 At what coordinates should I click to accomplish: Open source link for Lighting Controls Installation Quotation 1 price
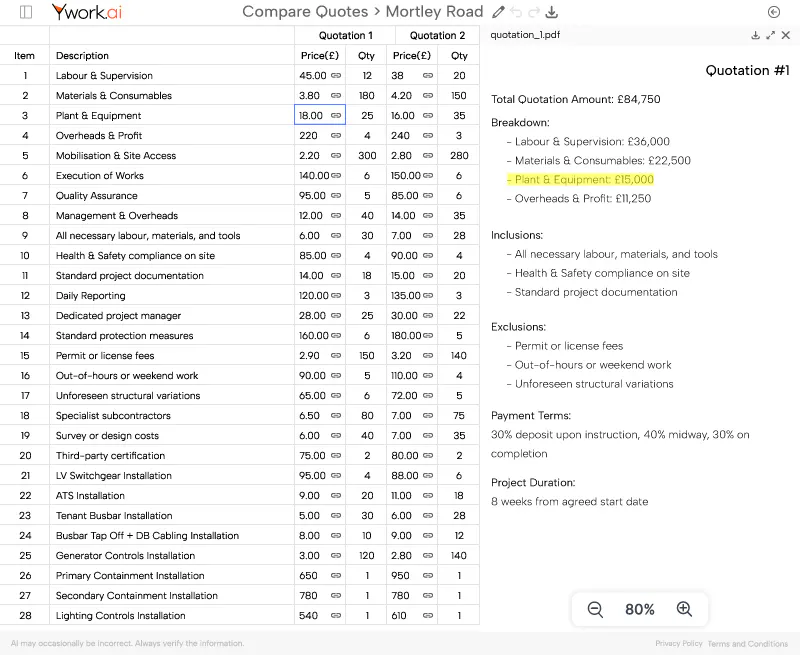[336, 616]
